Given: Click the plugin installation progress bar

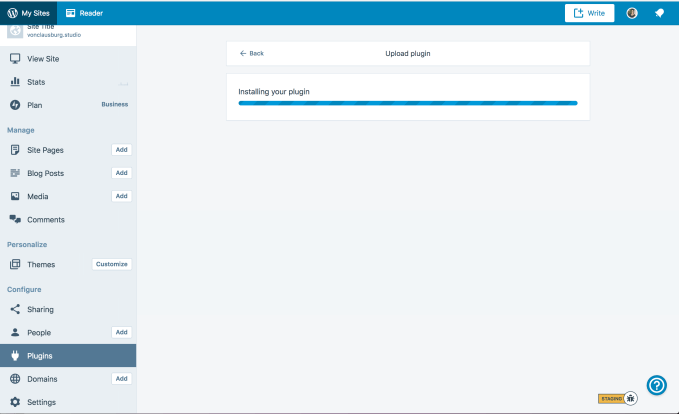Looking at the screenshot, I should point(408,103).
